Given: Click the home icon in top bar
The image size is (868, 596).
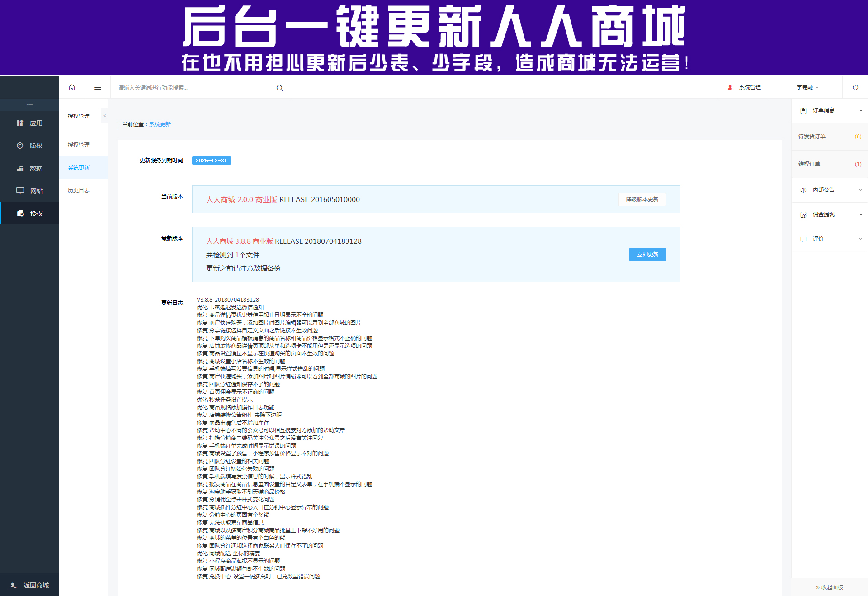Looking at the screenshot, I should [72, 87].
